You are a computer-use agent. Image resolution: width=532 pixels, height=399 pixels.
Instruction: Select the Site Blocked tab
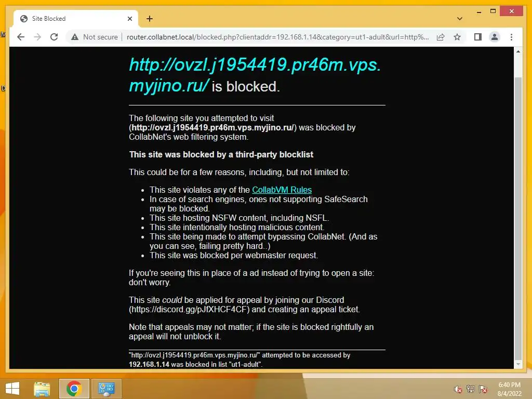[76, 19]
